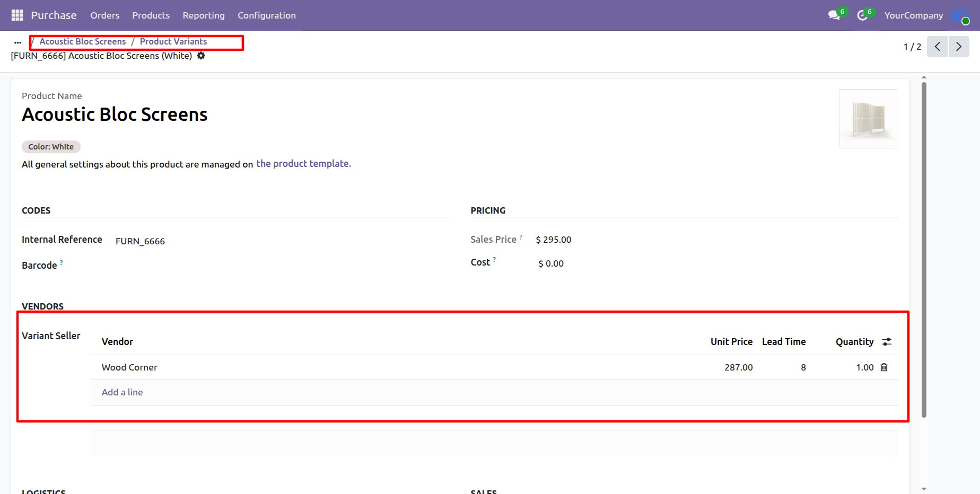Open the Reporting menu
980x494 pixels.
pyautogui.click(x=204, y=15)
